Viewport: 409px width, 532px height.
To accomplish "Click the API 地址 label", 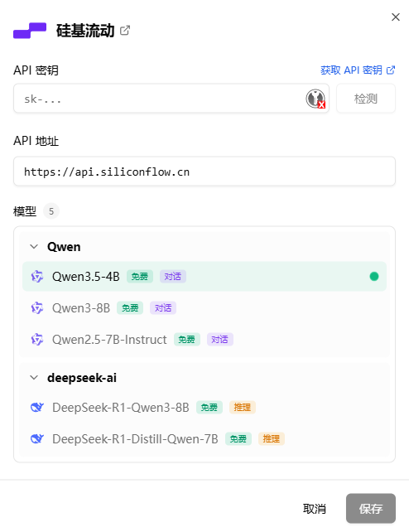I will click(36, 141).
